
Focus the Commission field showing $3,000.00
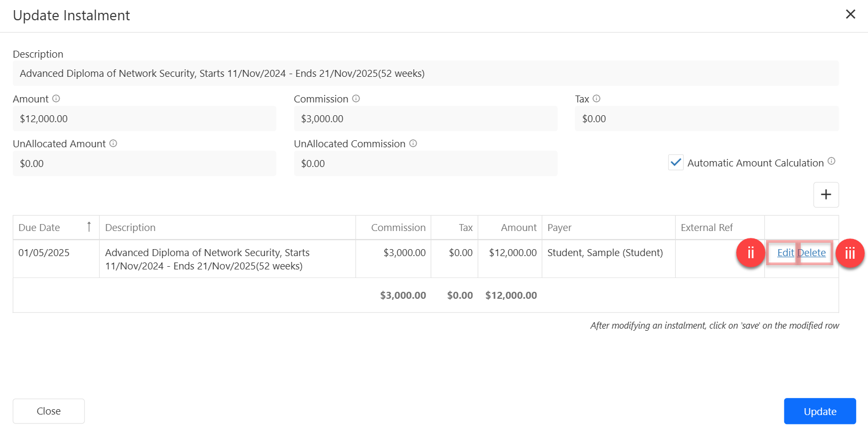(425, 119)
